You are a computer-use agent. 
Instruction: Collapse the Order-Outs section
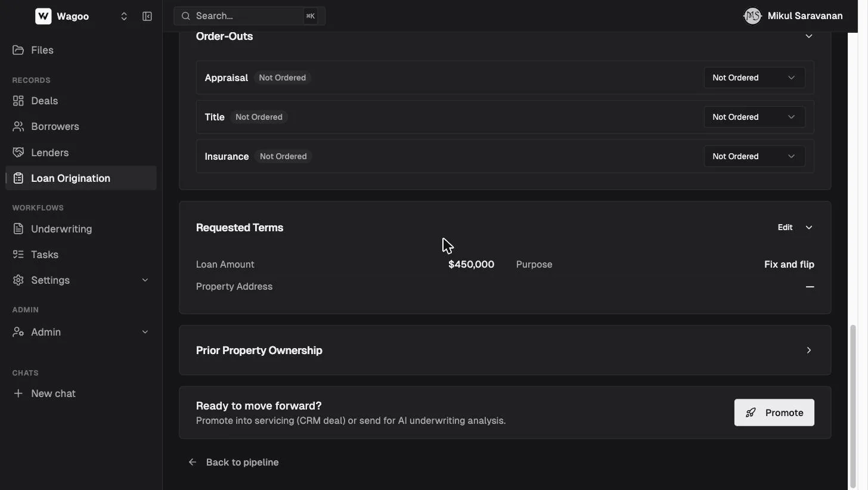coord(809,36)
